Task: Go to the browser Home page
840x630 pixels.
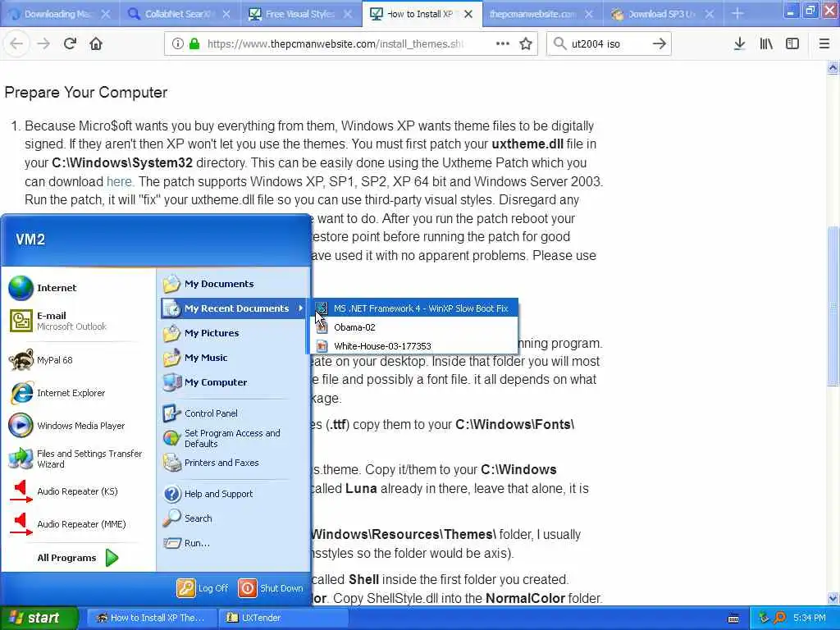Action: [96, 43]
